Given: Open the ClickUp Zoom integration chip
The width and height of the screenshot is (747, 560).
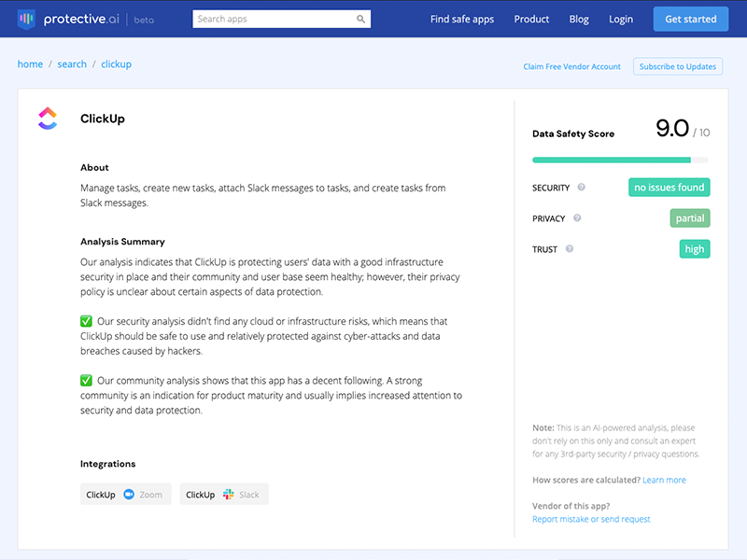Looking at the screenshot, I should pos(126,495).
